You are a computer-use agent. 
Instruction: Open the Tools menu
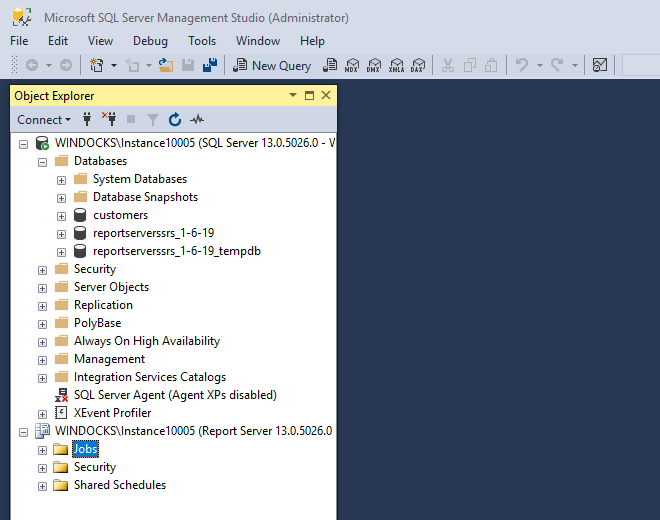coord(202,41)
